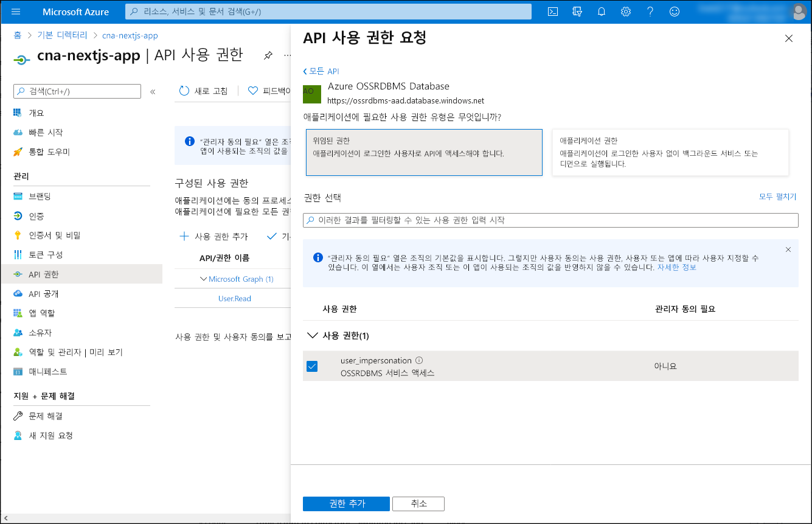
Task: Open the hamburger portal menu
Action: [x=16, y=12]
